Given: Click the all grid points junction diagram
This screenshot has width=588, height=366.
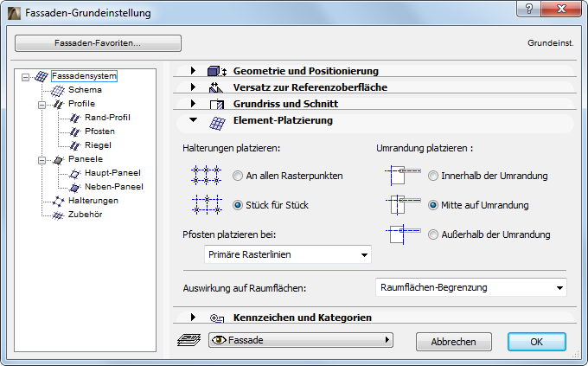Looking at the screenshot, I should (x=207, y=176).
